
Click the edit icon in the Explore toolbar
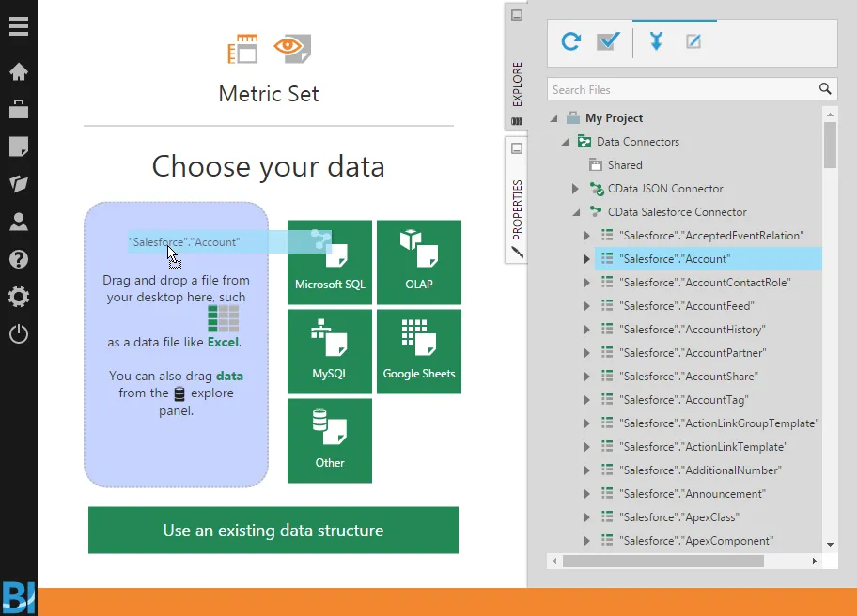(x=691, y=42)
